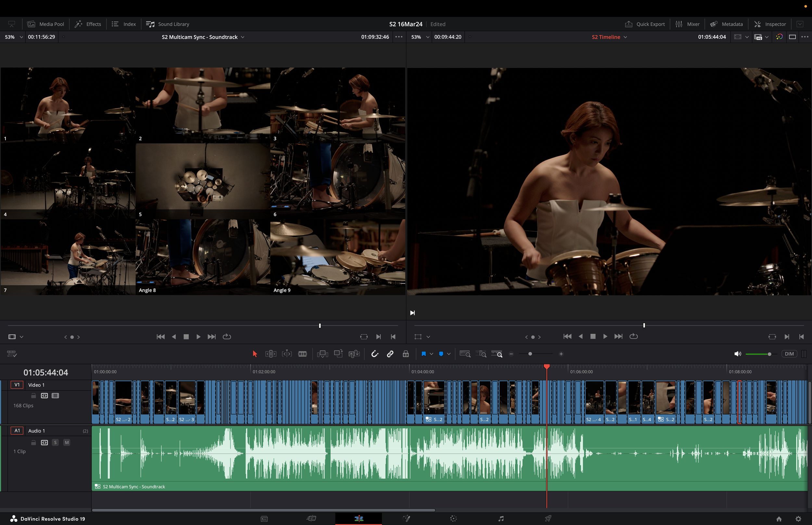Toggle linked selection chain icon
812x525 pixels.
click(390, 354)
